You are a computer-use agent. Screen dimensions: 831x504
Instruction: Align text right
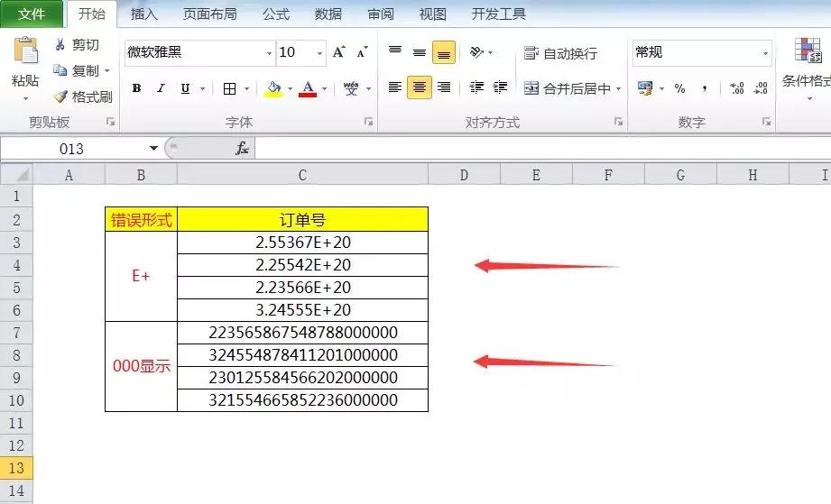tap(444, 87)
